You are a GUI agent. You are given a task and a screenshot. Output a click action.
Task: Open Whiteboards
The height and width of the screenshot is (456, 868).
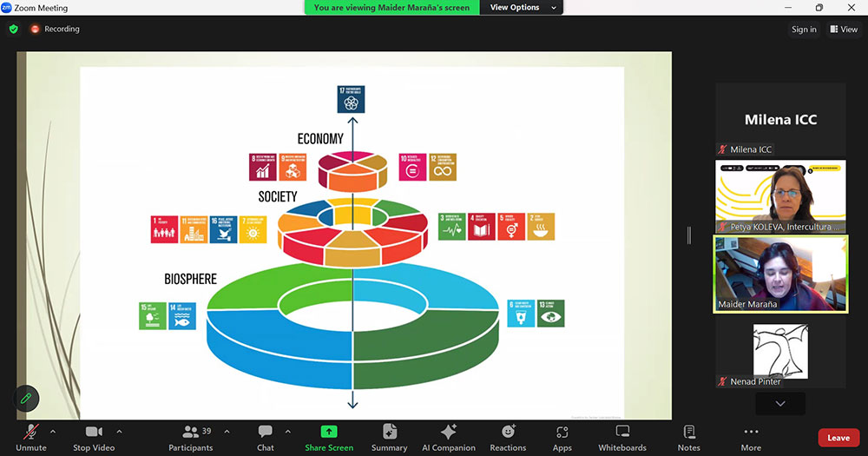(621, 433)
